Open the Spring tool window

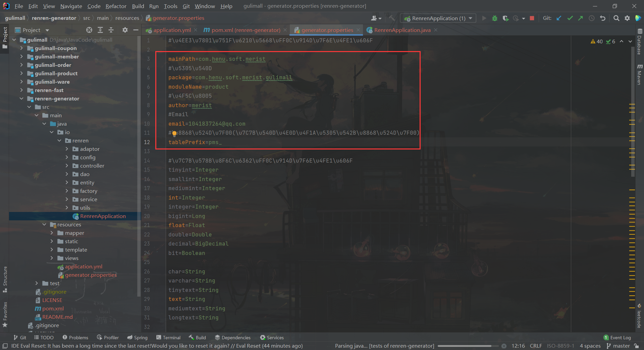click(137, 338)
